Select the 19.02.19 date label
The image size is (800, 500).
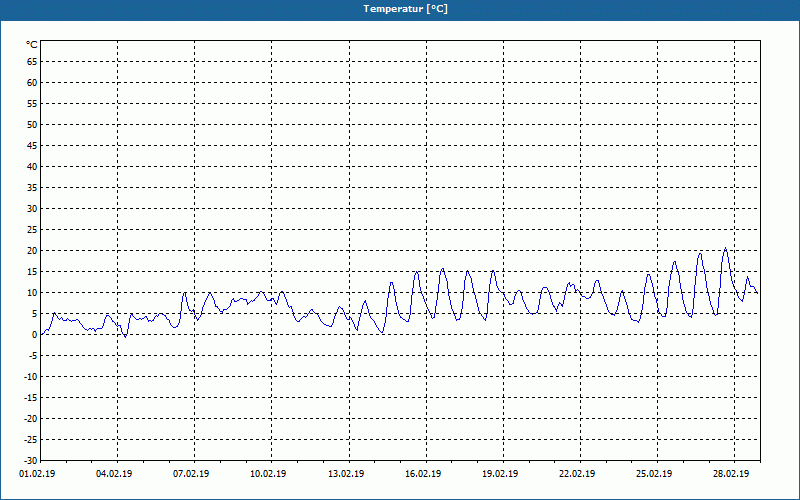[x=501, y=473]
